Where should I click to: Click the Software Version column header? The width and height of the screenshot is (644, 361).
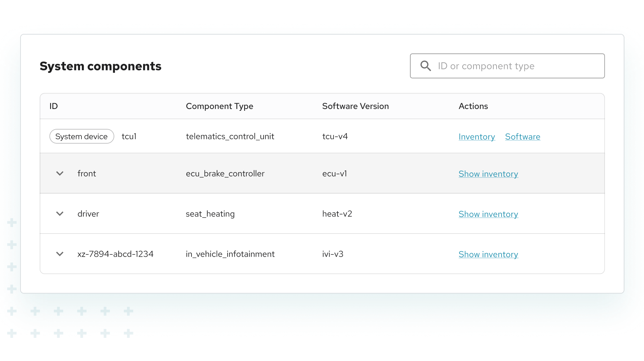click(x=356, y=106)
